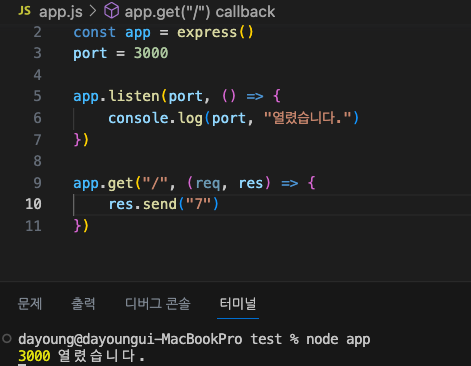
Task: Click the cube symbol icon in breadcrumb
Action: [x=111, y=11]
